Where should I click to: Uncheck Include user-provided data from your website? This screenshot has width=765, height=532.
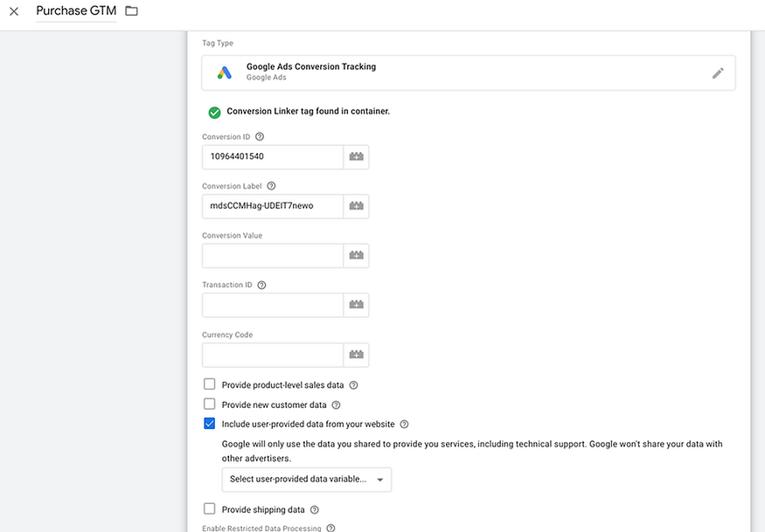[209, 424]
